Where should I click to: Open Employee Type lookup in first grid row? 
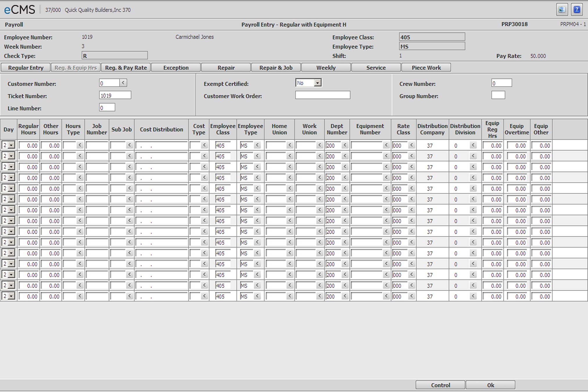[x=257, y=145]
